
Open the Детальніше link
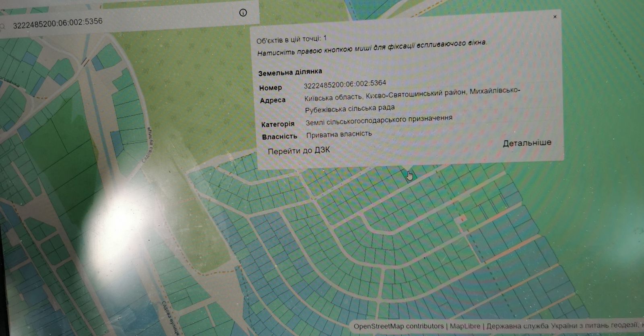coord(527,143)
